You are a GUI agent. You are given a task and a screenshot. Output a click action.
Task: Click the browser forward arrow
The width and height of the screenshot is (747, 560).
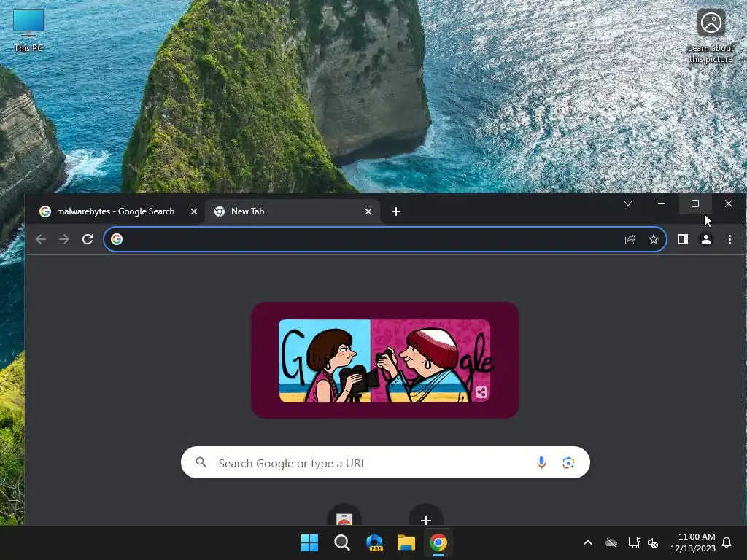(64, 239)
